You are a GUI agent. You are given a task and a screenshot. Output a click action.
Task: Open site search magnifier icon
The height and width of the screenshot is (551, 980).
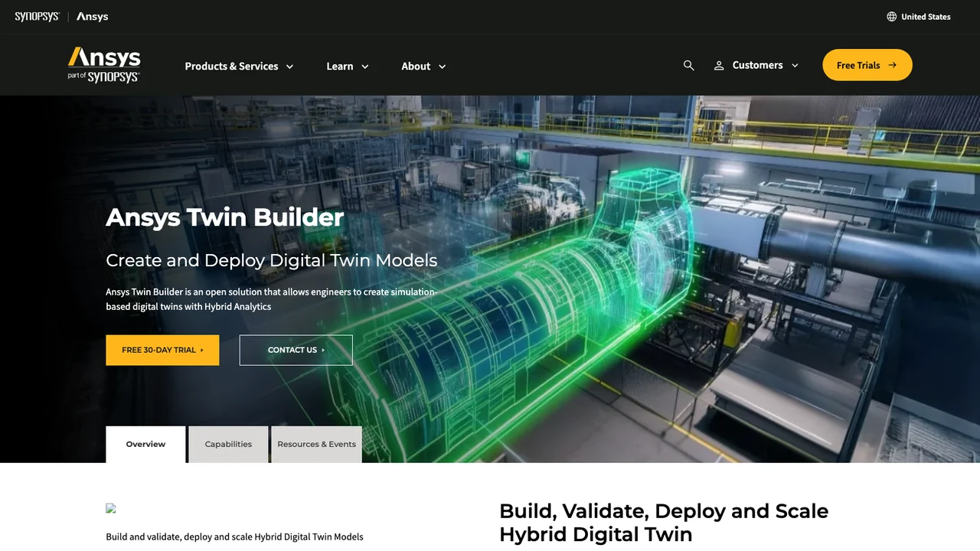[689, 66]
